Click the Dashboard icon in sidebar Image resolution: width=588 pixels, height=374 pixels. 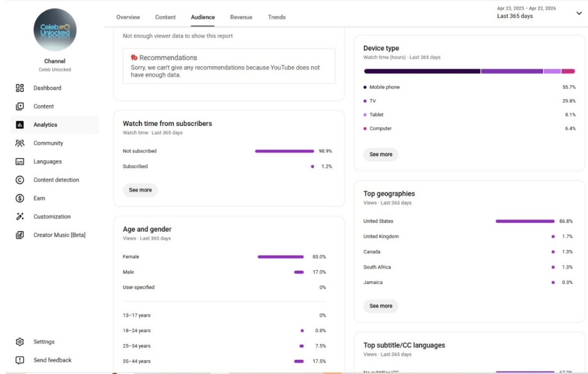pos(20,88)
